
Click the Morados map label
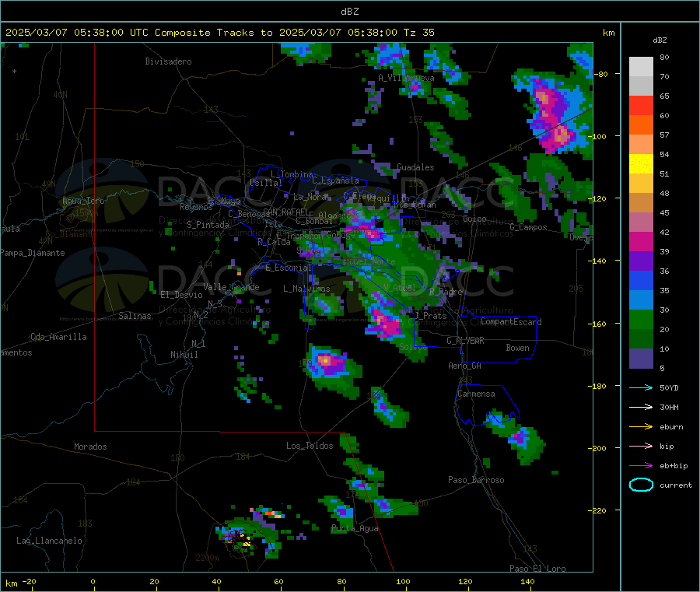(90, 447)
